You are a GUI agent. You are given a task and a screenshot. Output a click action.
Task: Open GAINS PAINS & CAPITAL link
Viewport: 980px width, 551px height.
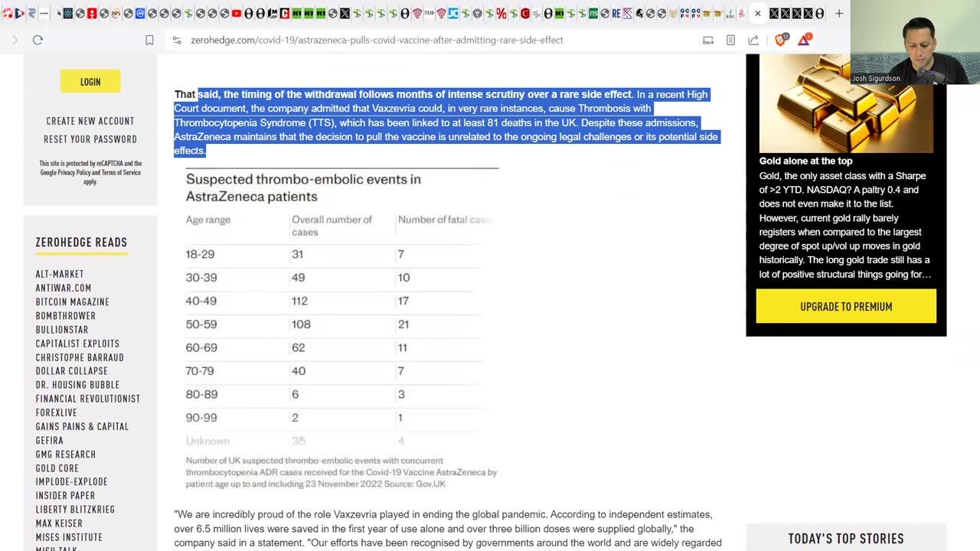(82, 426)
